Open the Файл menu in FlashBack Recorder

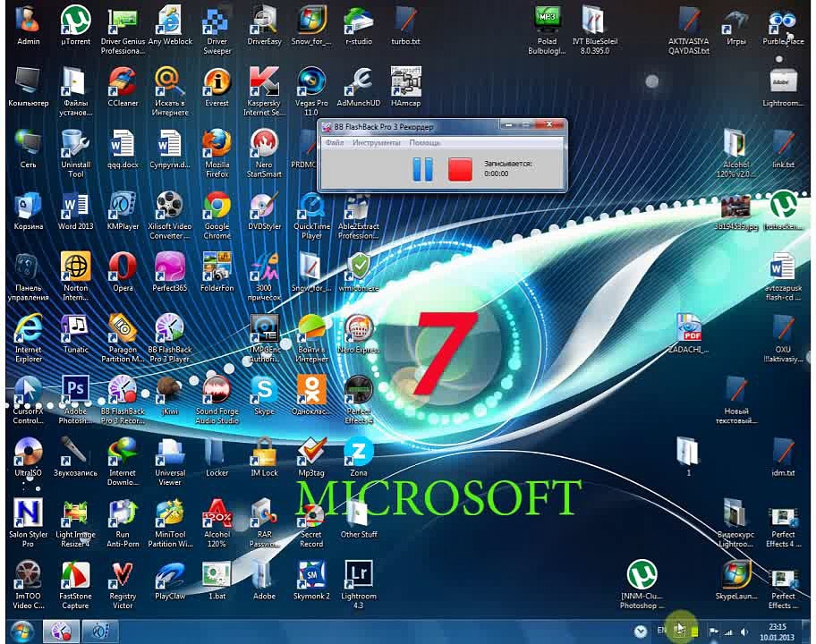tap(334, 142)
